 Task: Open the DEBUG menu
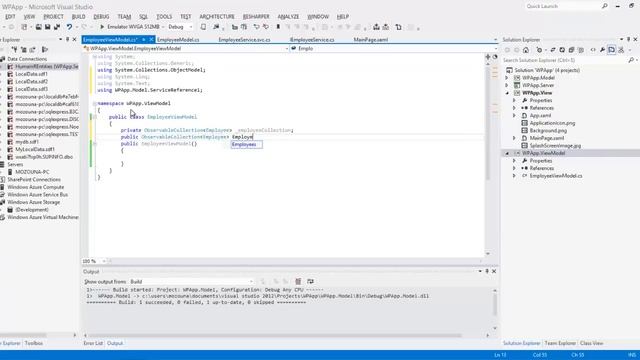(x=101, y=16)
